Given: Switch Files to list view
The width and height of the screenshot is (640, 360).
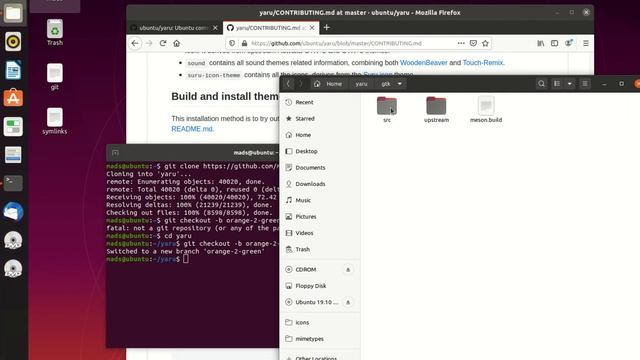Looking at the screenshot, I should tap(557, 84).
